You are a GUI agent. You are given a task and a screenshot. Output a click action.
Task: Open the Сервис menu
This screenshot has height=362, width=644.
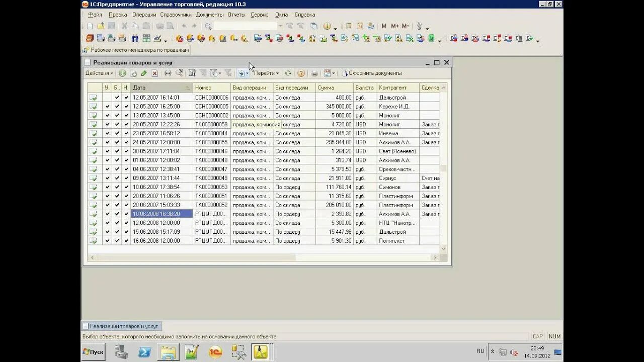[x=260, y=15]
